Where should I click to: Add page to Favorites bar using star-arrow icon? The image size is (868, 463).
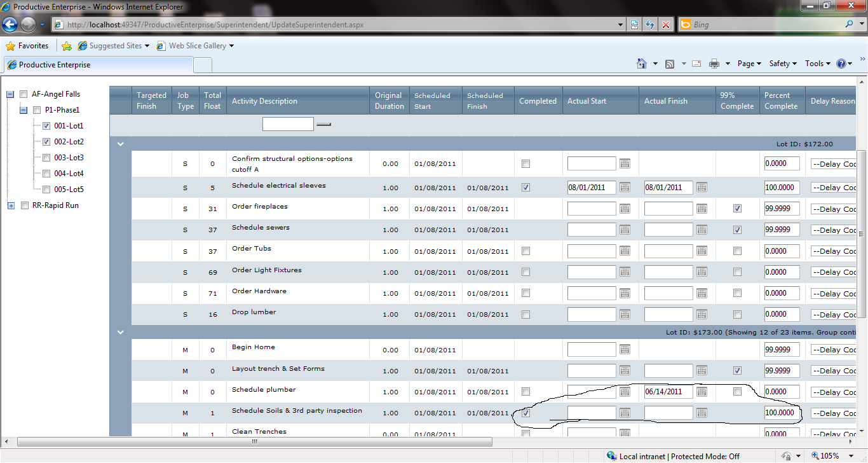67,46
